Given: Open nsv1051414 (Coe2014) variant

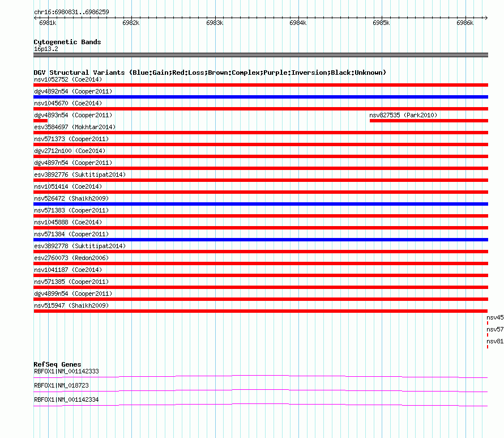Looking at the screenshot, I should [x=68, y=186].
